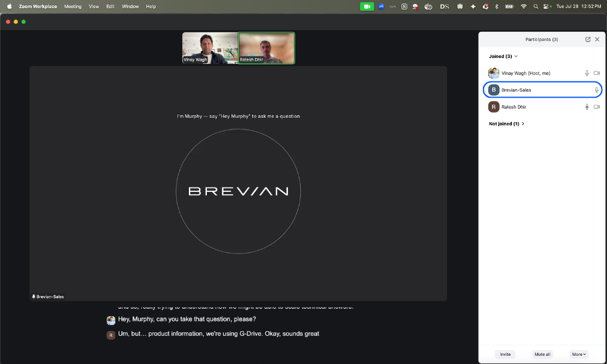
Task: Open the Meeting menu
Action: [73, 7]
